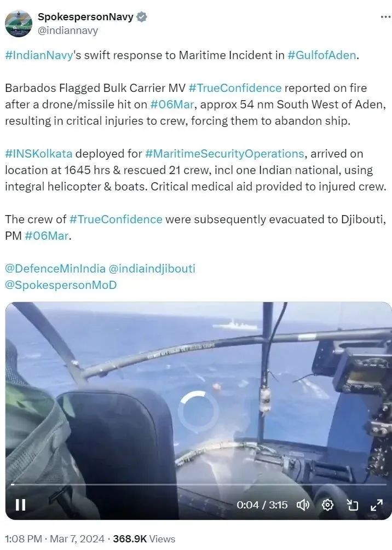Click the helicopter video frame

tap(199, 393)
